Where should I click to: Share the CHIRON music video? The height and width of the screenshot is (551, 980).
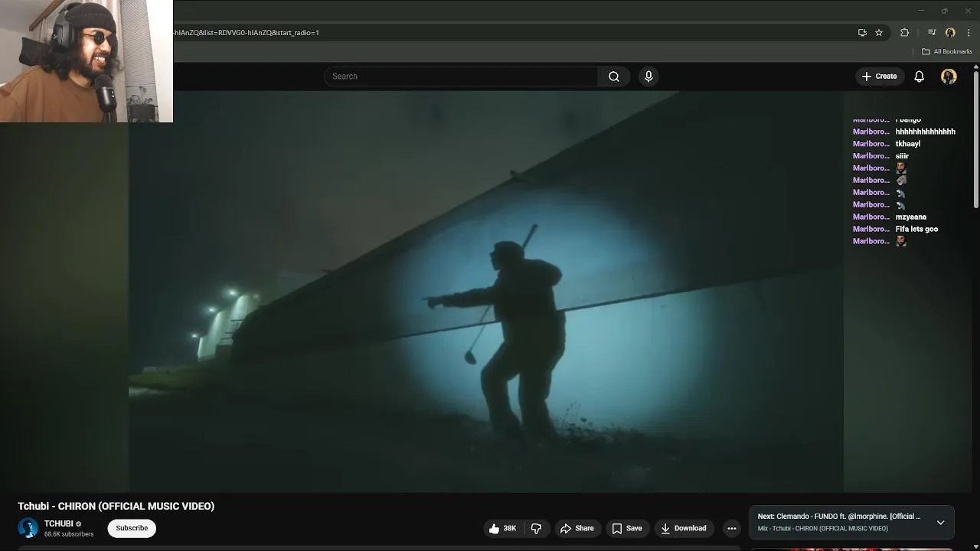pos(577,528)
